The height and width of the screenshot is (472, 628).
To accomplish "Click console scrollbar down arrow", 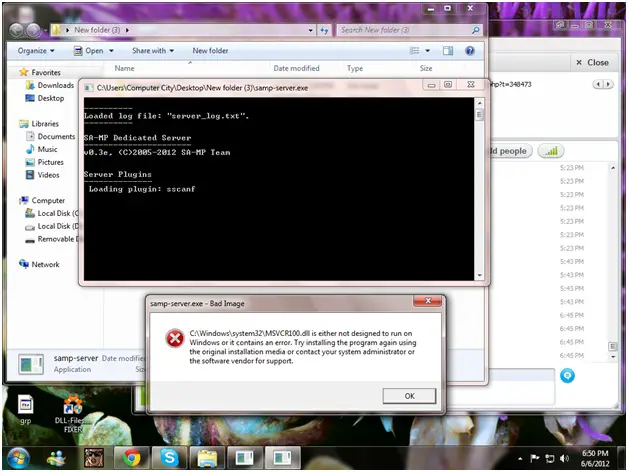I will point(479,275).
